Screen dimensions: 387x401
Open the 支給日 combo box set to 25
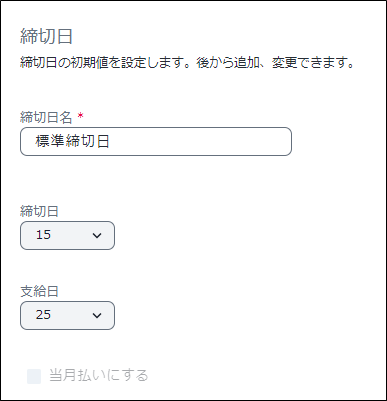click(x=67, y=315)
